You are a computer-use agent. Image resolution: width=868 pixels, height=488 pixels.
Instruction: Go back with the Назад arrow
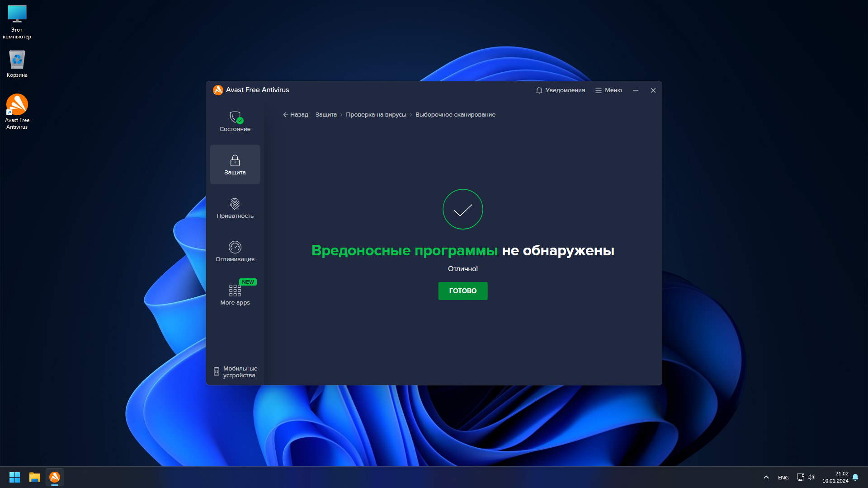click(x=295, y=115)
